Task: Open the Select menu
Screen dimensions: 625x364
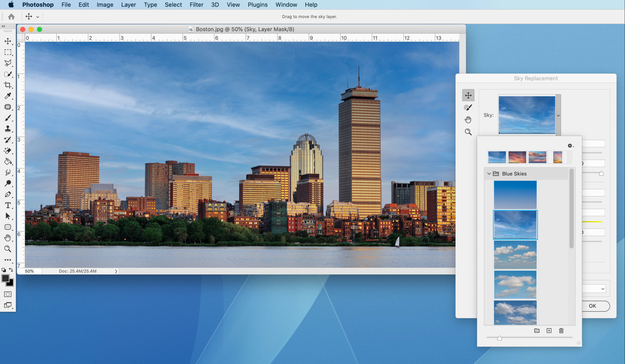Action: [x=173, y=5]
